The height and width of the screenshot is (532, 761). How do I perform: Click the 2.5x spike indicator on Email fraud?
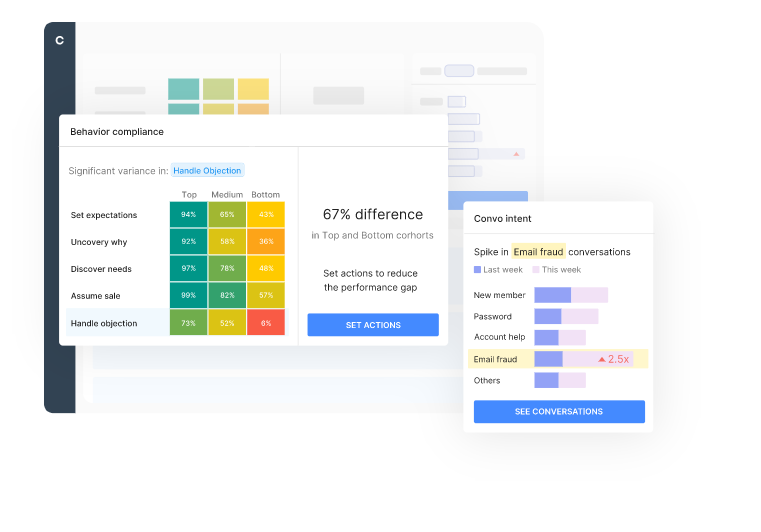click(613, 359)
